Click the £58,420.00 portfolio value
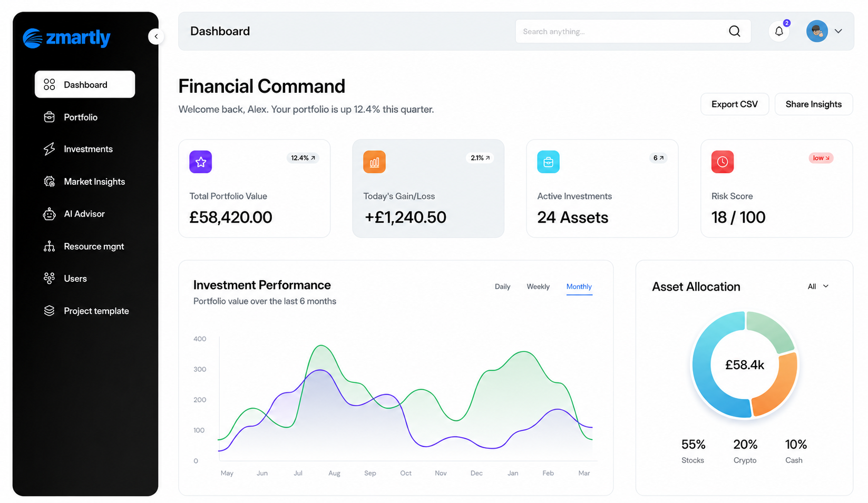 click(231, 217)
